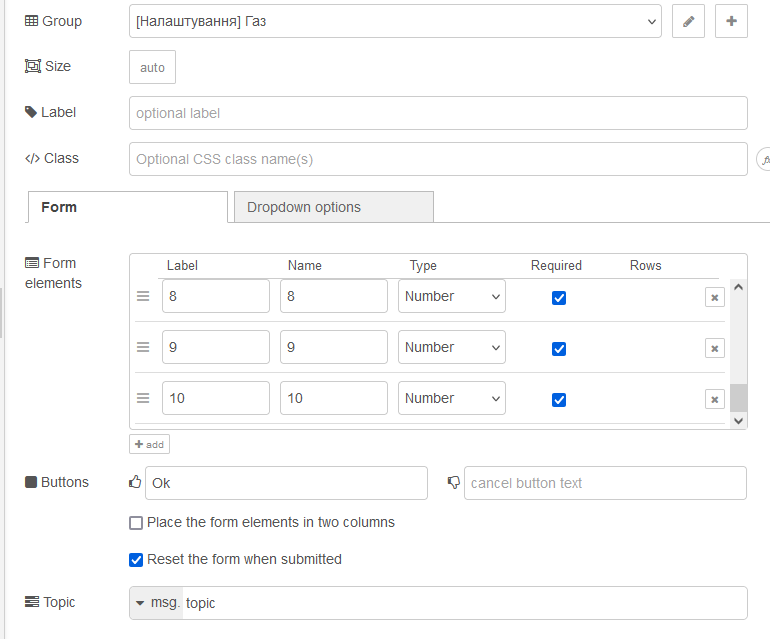Click the pencil icon to edit group

coord(688,21)
